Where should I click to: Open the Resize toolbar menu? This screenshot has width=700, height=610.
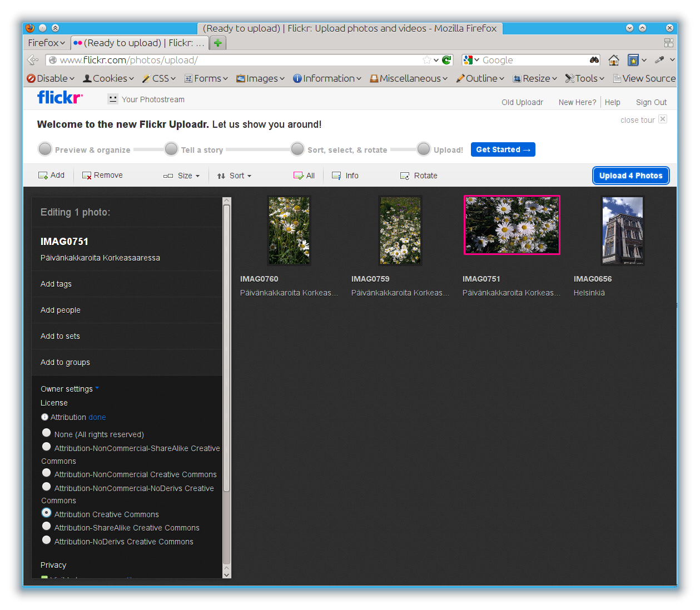(x=535, y=78)
